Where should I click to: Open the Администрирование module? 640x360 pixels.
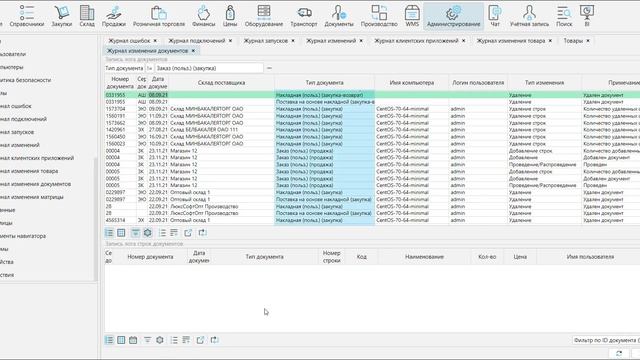(453, 16)
